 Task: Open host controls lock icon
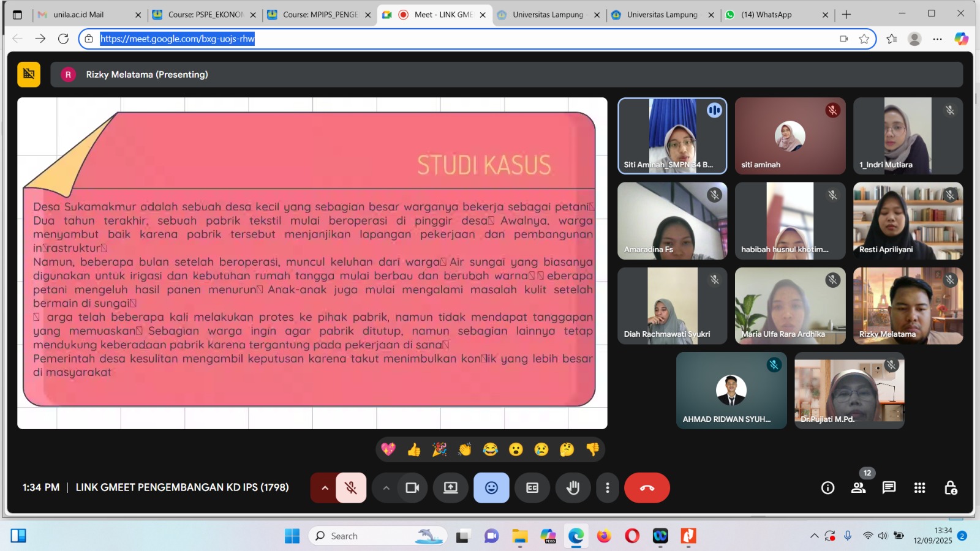click(950, 488)
